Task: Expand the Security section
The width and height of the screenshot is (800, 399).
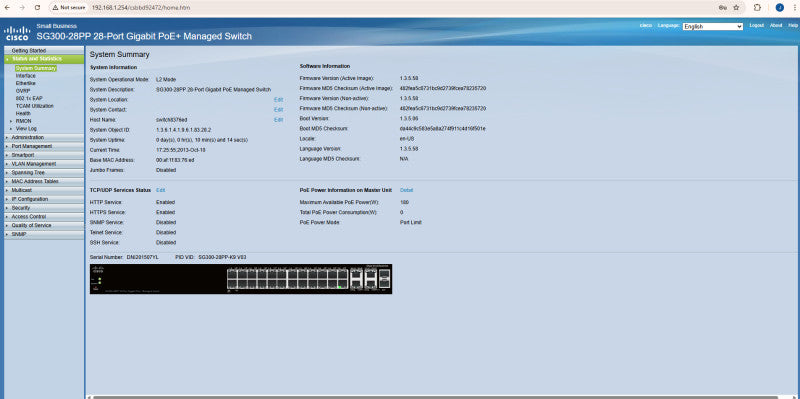Action: (44, 208)
